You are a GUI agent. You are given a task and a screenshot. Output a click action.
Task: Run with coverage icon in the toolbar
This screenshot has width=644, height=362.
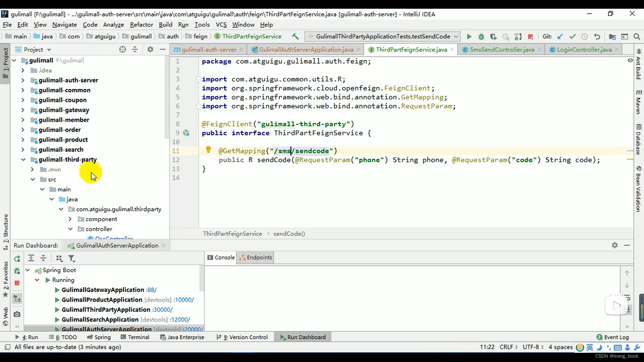493,37
